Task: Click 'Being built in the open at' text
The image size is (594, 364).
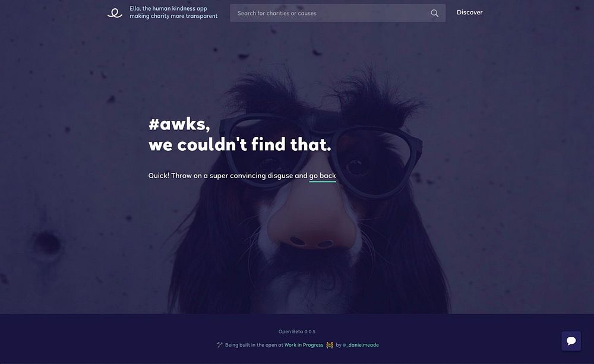Action: (x=254, y=344)
